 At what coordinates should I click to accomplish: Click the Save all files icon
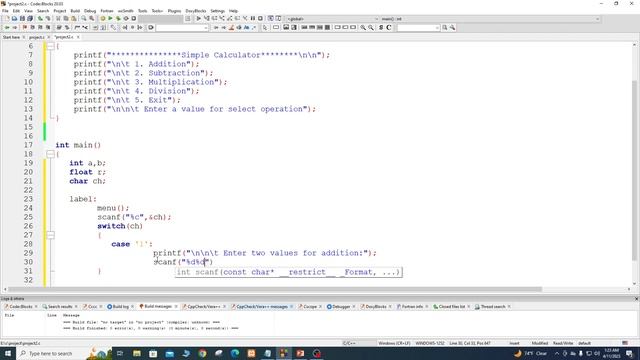[30, 19]
